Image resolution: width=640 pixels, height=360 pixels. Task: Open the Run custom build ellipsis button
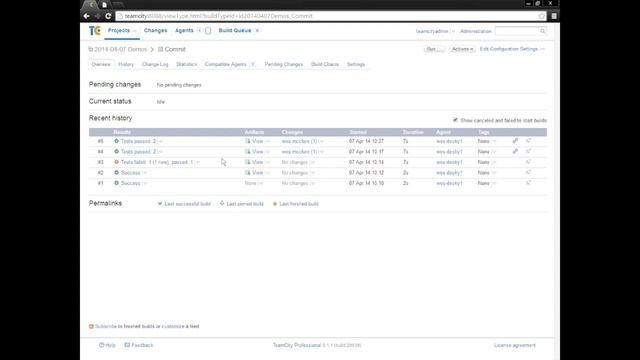pos(441,49)
